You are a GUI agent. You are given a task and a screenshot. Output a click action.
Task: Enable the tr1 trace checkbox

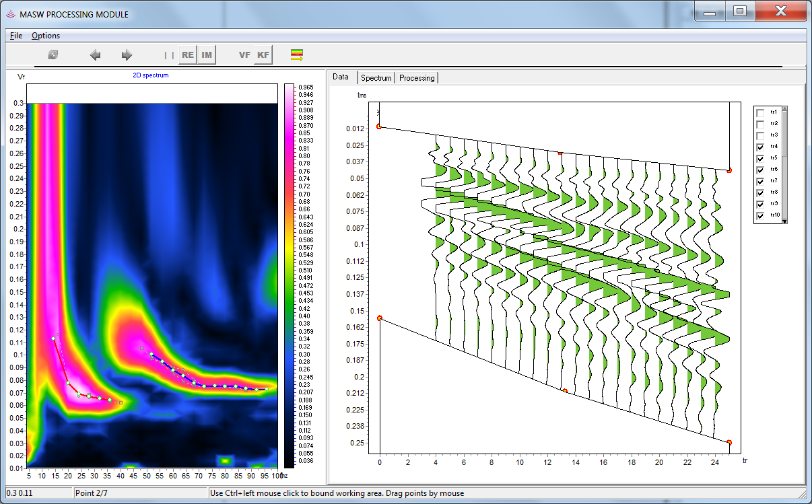click(760, 112)
